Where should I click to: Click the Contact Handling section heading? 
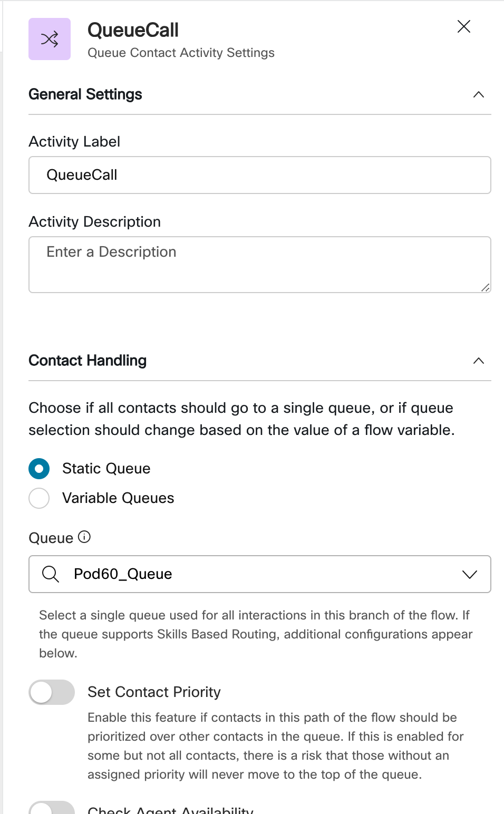(88, 361)
